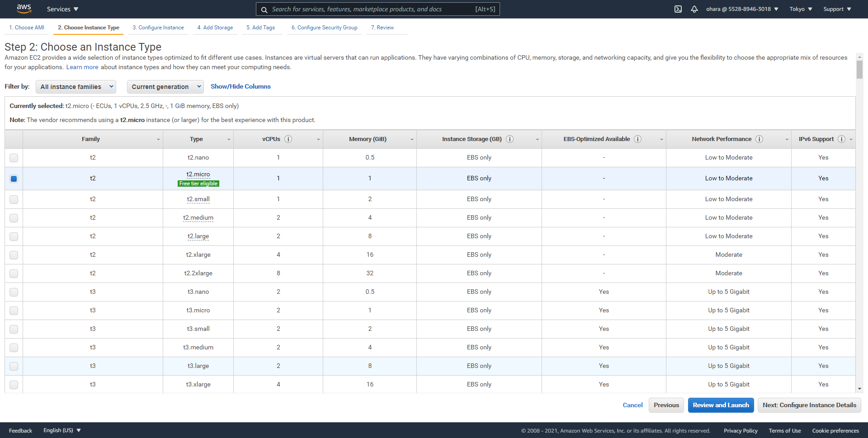Screen dimensions: 868x438
Task: Open Cookie preferences link
Action: tap(835, 431)
